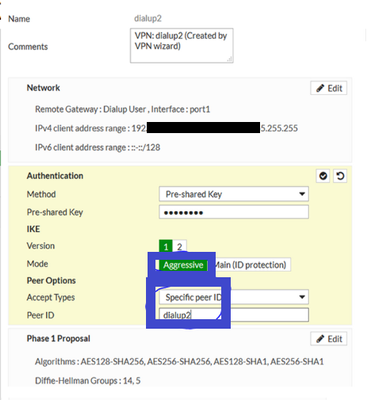Click the resize grip of Comments box
368x400 pixels.
pos(230,59)
